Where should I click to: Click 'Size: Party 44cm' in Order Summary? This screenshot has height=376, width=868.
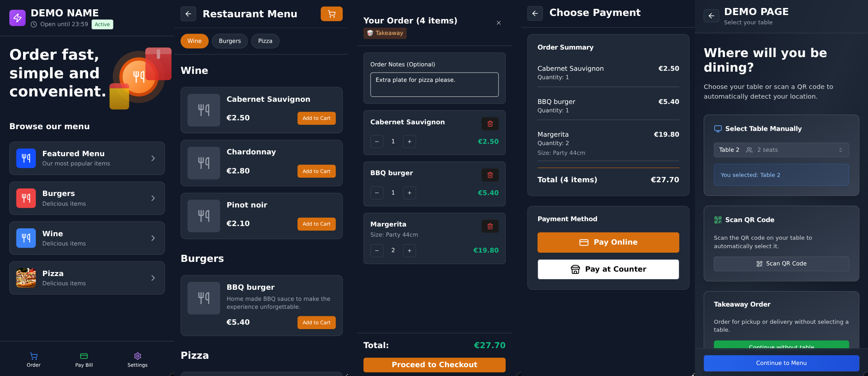[x=561, y=153]
